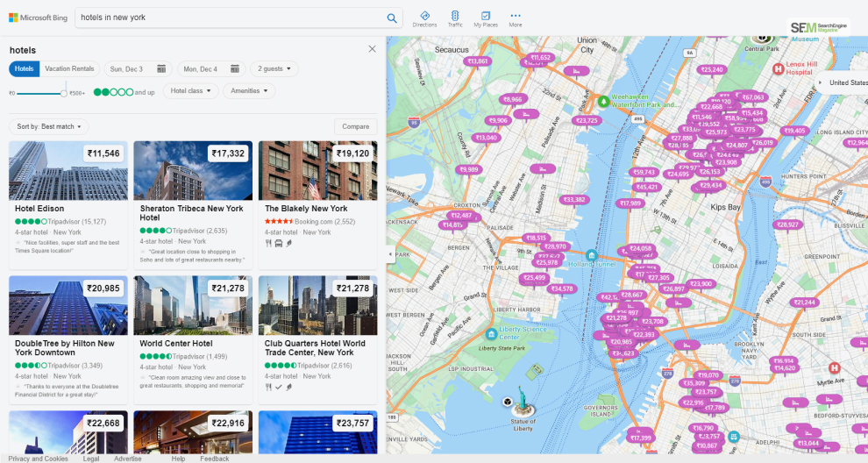Image resolution: width=868 pixels, height=463 pixels.
Task: Click the price range slider handle
Action: coord(64,93)
